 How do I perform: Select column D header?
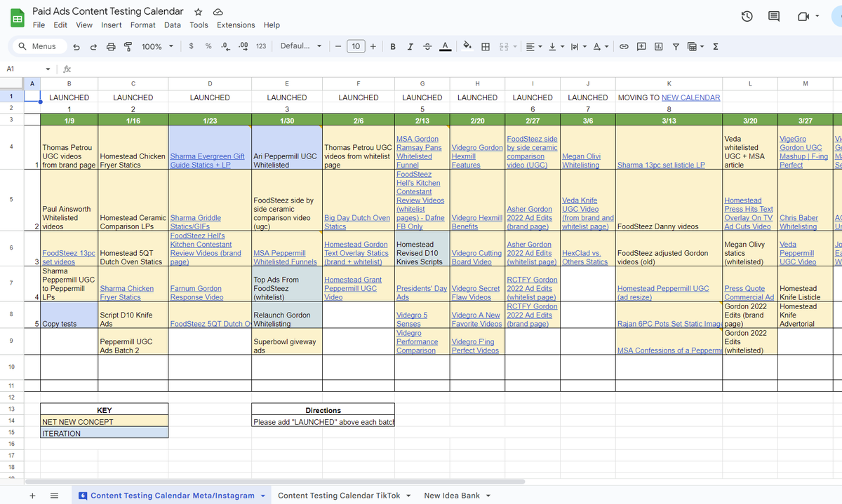tap(210, 83)
